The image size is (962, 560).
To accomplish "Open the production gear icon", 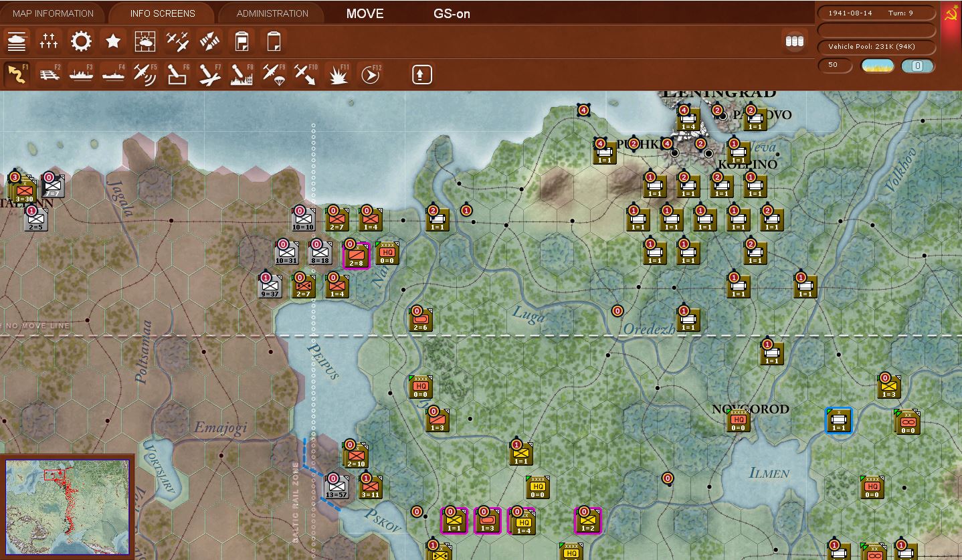I will pos(81,41).
